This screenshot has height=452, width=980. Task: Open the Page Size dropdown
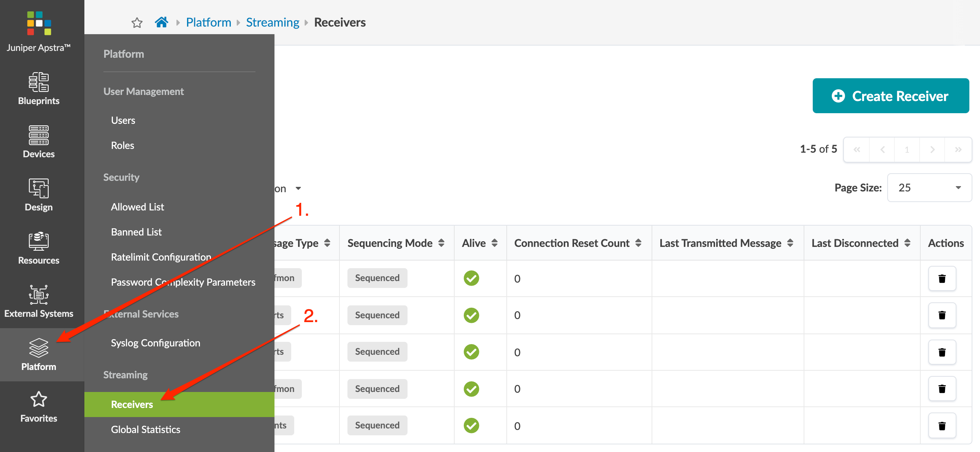tap(929, 188)
